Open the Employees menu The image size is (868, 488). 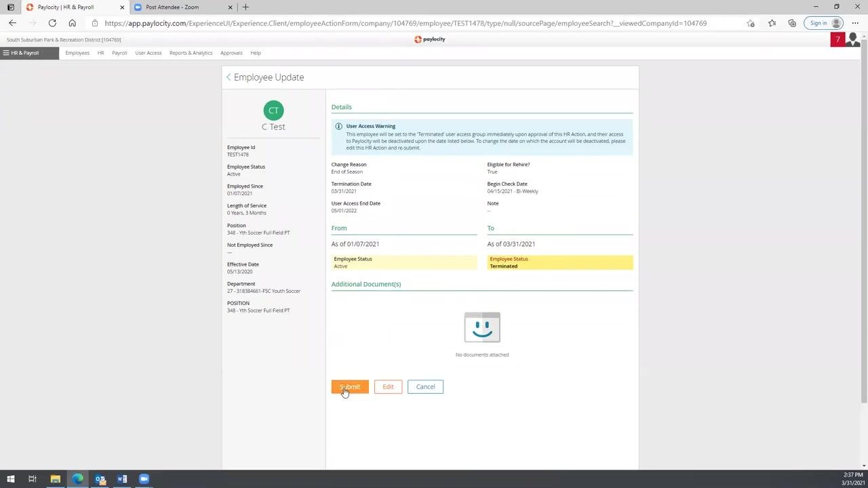pyautogui.click(x=77, y=53)
